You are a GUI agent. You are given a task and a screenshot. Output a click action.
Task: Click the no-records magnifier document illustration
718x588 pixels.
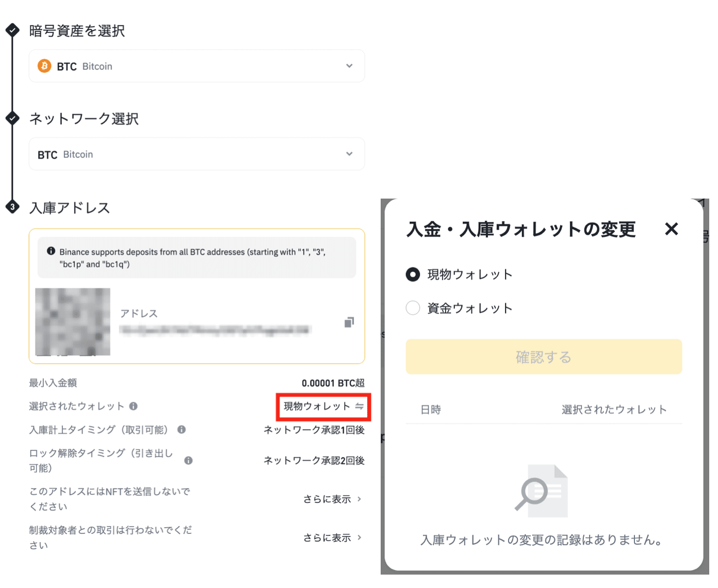544,489
